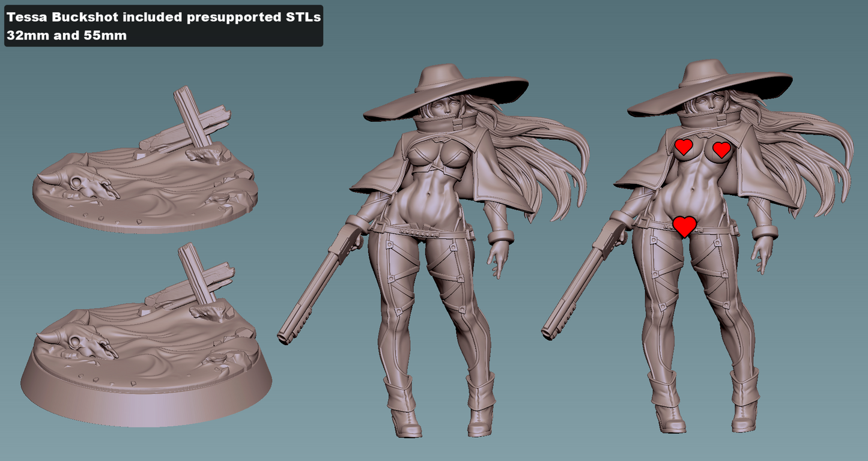Select the tall beveled base render thumbnail
868x461 pixels.
(x=146, y=336)
